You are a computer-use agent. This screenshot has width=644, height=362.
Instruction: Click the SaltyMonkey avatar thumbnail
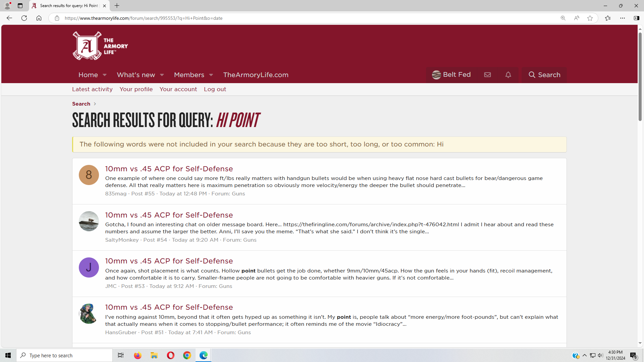(89, 221)
